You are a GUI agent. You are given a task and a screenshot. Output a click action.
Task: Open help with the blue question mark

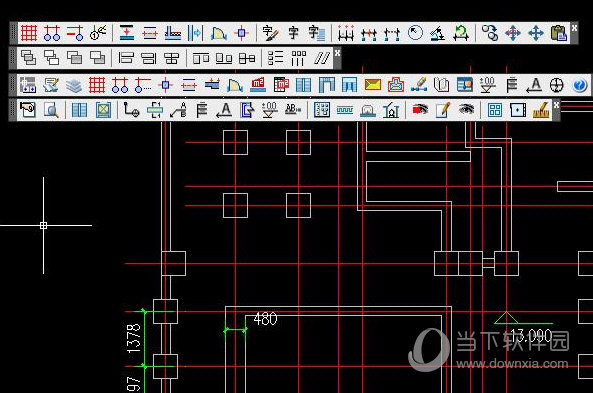pyautogui.click(x=579, y=85)
